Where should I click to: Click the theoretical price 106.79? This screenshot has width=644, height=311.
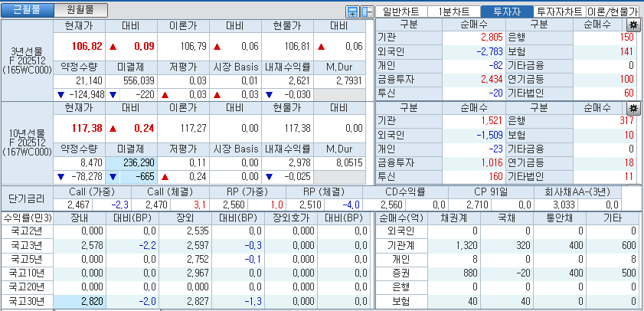click(x=194, y=46)
